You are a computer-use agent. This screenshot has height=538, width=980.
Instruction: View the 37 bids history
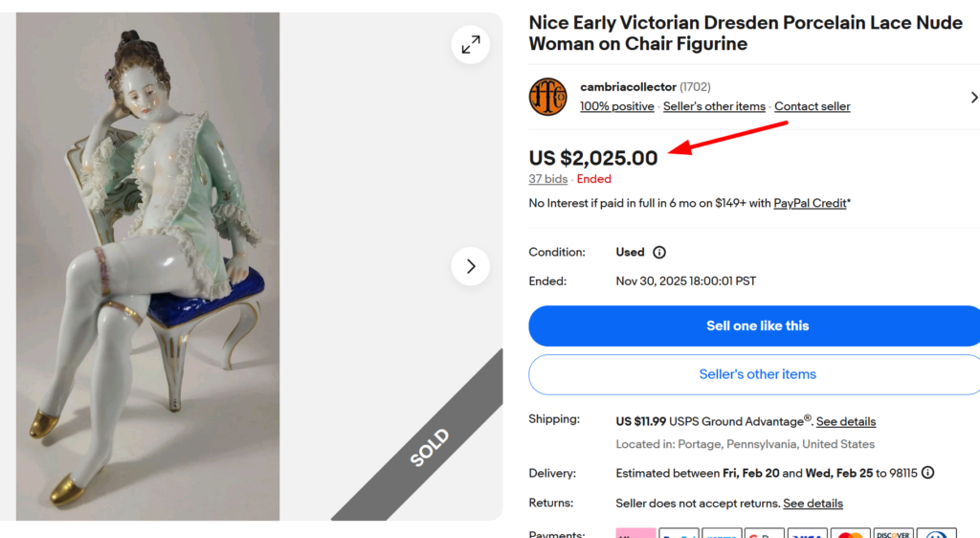click(x=548, y=179)
